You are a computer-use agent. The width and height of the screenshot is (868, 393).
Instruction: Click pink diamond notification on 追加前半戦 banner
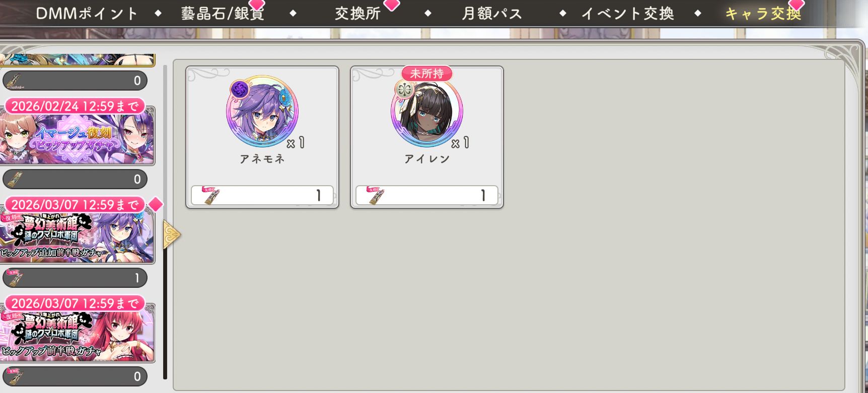(156, 204)
